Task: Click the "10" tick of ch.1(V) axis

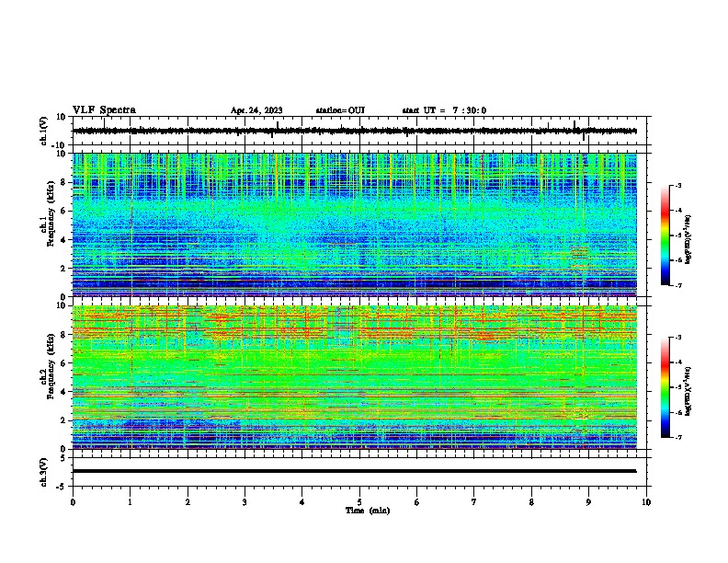Action: pos(62,117)
